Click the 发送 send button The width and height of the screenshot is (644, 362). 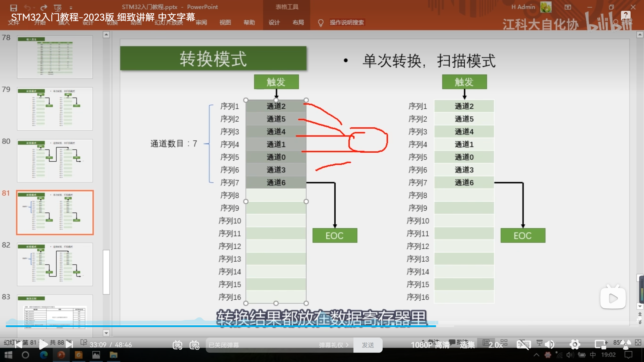coord(368,345)
